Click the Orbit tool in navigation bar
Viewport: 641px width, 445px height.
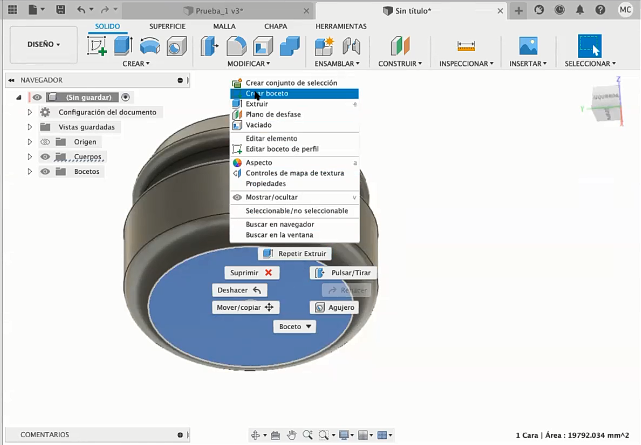[255, 435]
